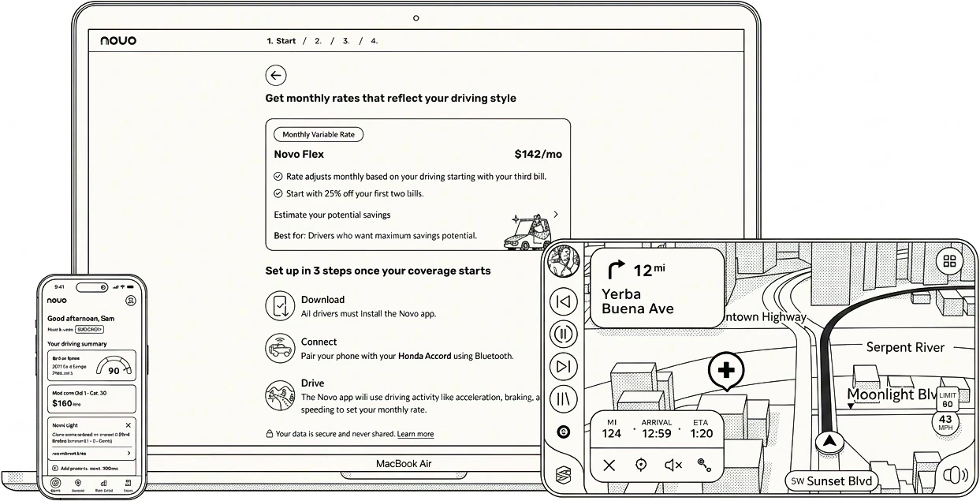The height and width of the screenshot is (501, 980).
Task: Recenter map with the target icon
Action: [641, 465]
